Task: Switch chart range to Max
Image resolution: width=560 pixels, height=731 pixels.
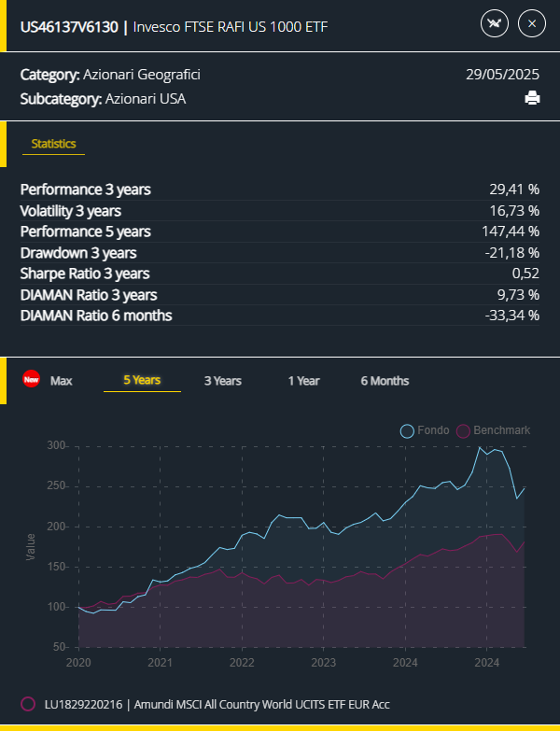Action: pyautogui.click(x=62, y=381)
